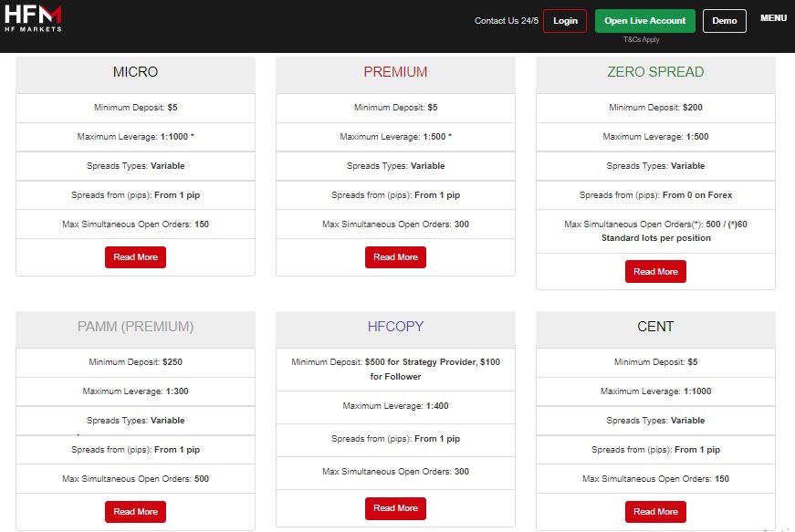The width and height of the screenshot is (795, 532).
Task: Click Micro Spreads from 1 pip row
Action: point(135,195)
